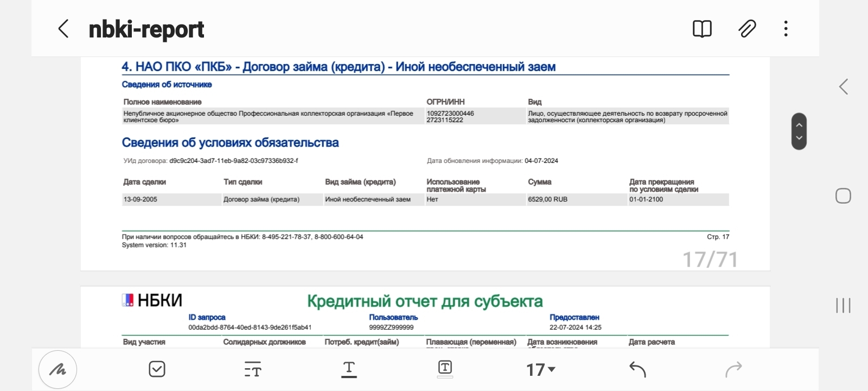Tap the 'Договор займа (кредита)' table cell

[x=261, y=199]
